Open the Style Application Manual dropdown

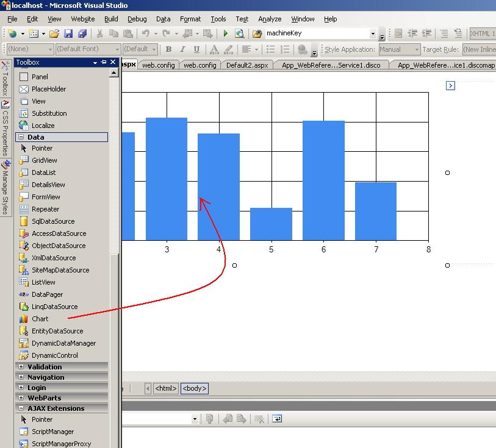[417, 49]
